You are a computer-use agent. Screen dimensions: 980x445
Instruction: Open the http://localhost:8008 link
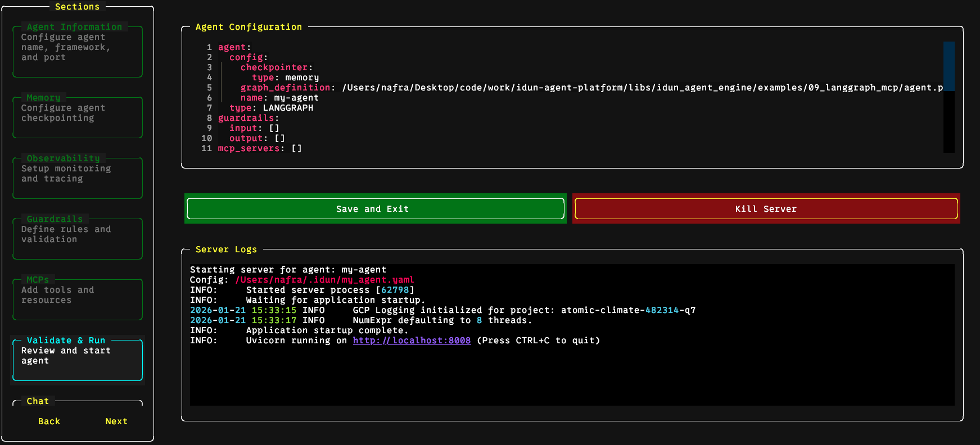point(412,340)
